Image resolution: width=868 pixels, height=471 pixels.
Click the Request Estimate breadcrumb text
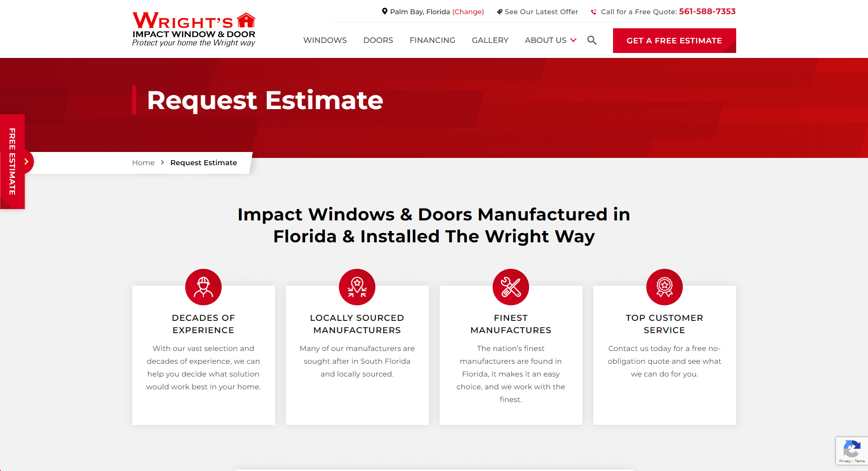coord(203,162)
